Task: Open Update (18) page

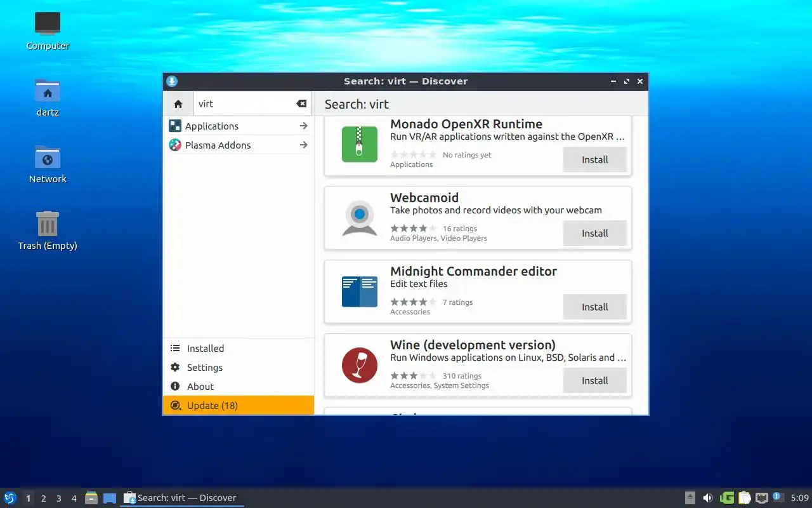Action: point(239,405)
